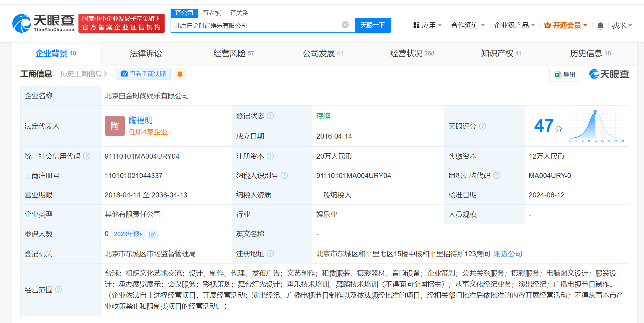
Task: Expand 任职4家企业 link
Action: point(150,132)
